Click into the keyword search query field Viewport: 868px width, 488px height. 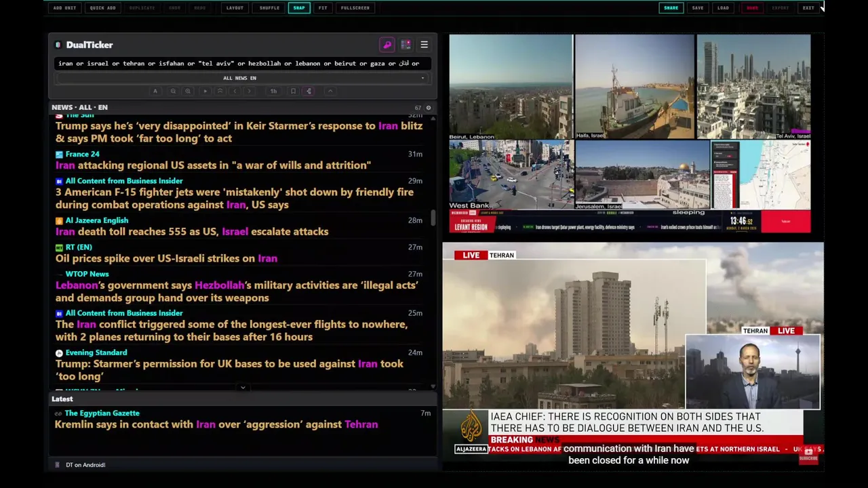click(x=242, y=64)
